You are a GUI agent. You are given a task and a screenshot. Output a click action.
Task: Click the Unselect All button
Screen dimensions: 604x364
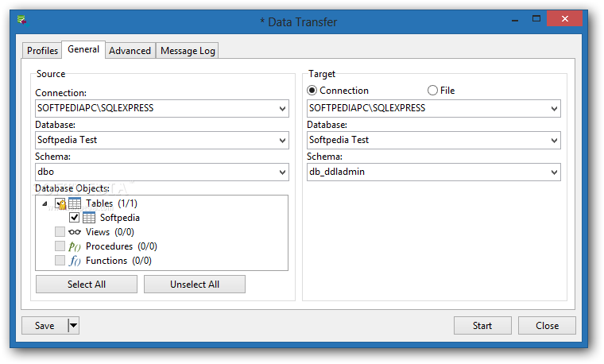(195, 285)
